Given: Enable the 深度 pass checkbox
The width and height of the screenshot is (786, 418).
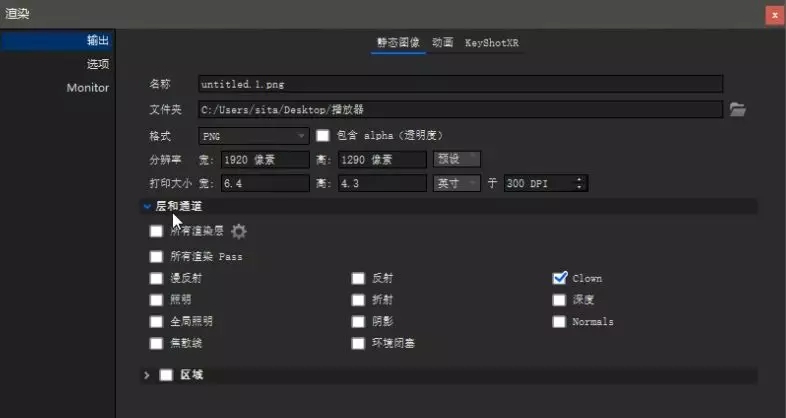Looking at the screenshot, I should 559,300.
